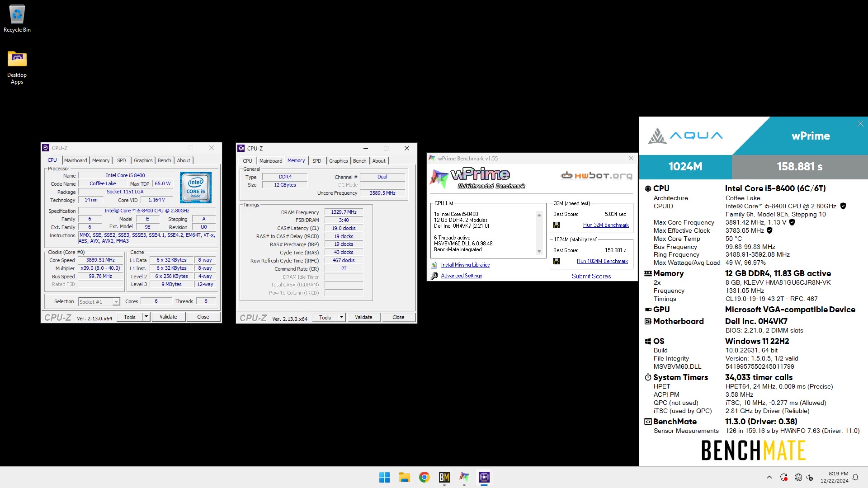Expand Tools dropdown arrow in Memory CPU-Z window

[x=341, y=317]
